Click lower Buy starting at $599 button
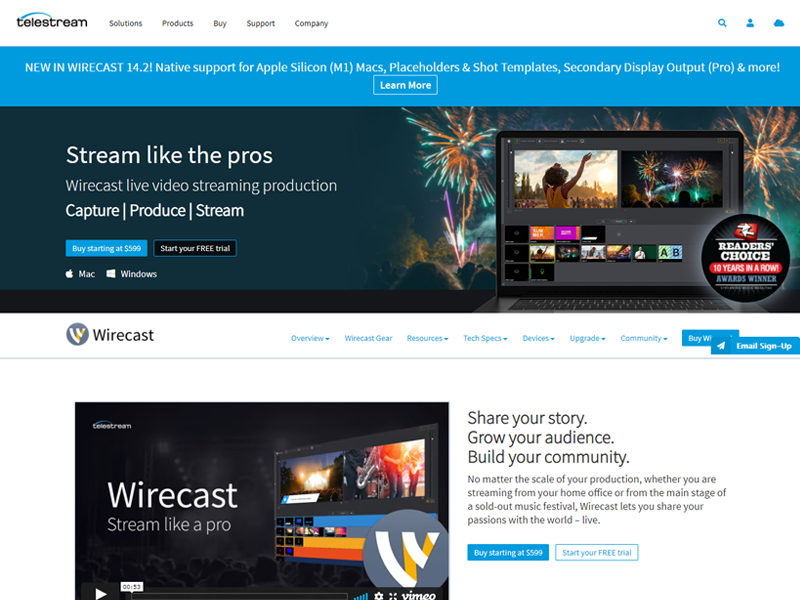 point(508,553)
